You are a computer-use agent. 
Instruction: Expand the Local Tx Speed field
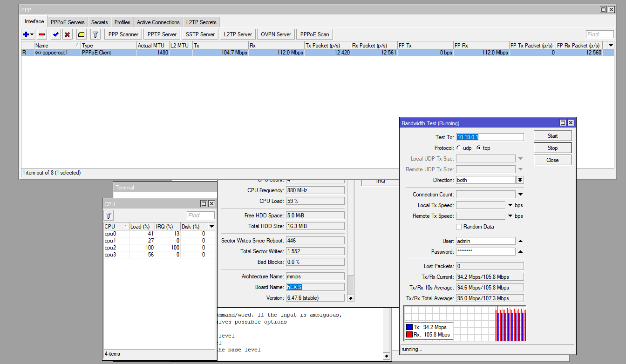[x=510, y=205]
